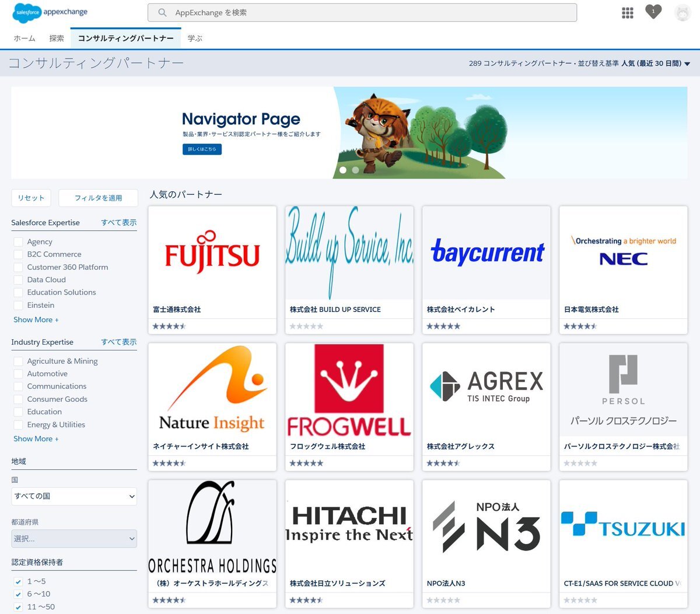Tick the Consumer Goods checkbox
The width and height of the screenshot is (700, 614).
pyautogui.click(x=18, y=399)
